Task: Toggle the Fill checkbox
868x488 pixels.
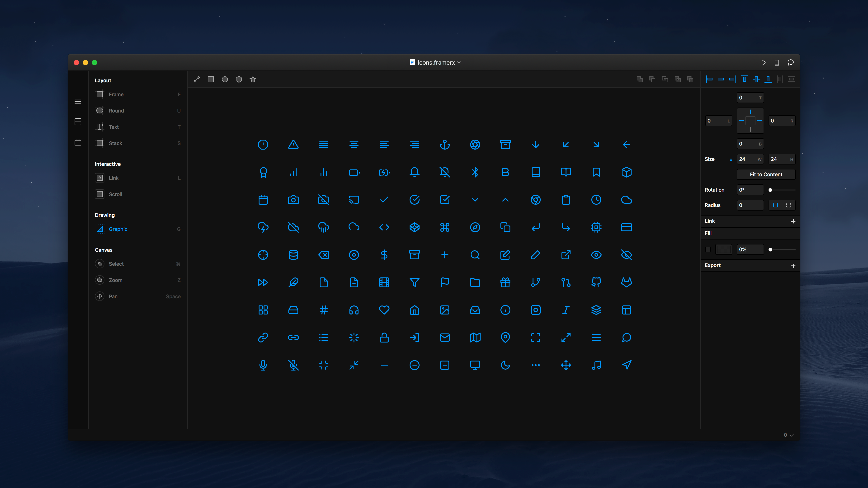Action: (x=708, y=250)
